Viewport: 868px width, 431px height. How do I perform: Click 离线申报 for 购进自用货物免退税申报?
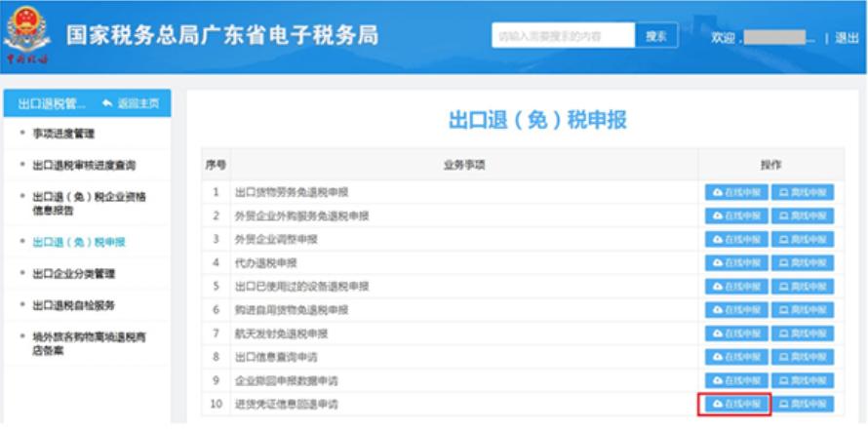(x=803, y=310)
